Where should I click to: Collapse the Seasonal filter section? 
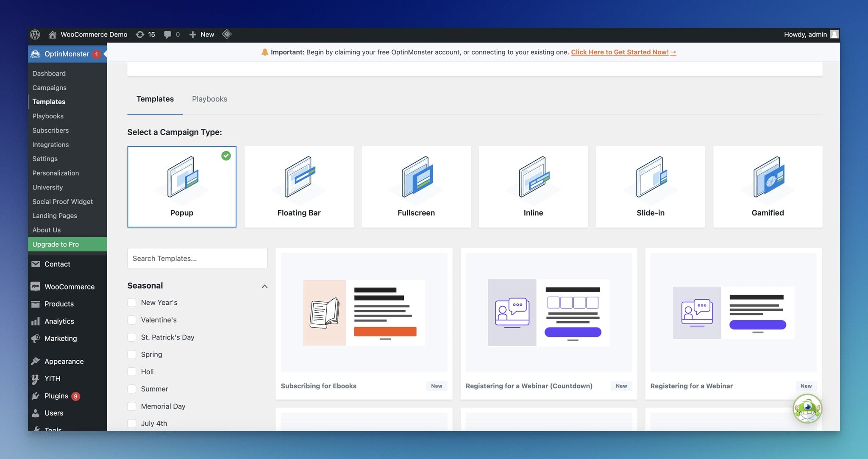click(264, 287)
